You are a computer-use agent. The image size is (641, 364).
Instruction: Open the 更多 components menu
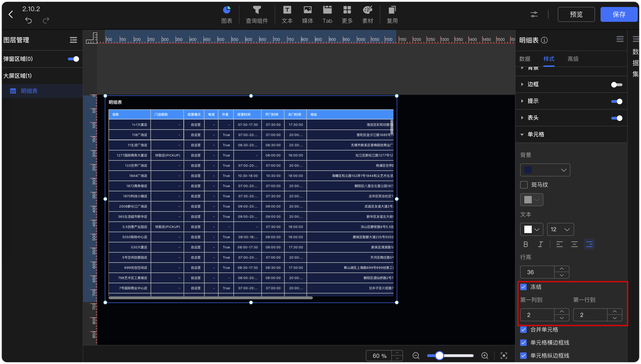click(347, 14)
